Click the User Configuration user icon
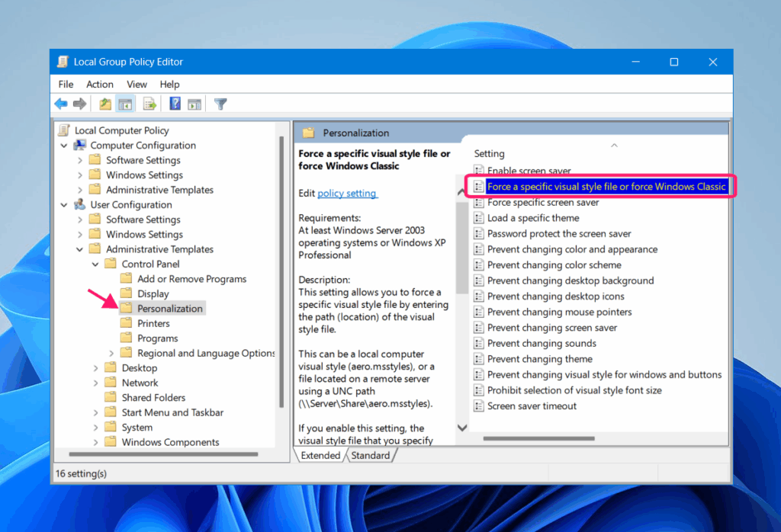781x532 pixels. (x=79, y=204)
